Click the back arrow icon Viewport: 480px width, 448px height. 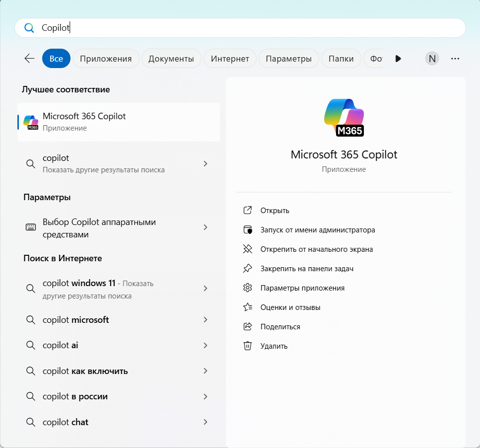29,58
